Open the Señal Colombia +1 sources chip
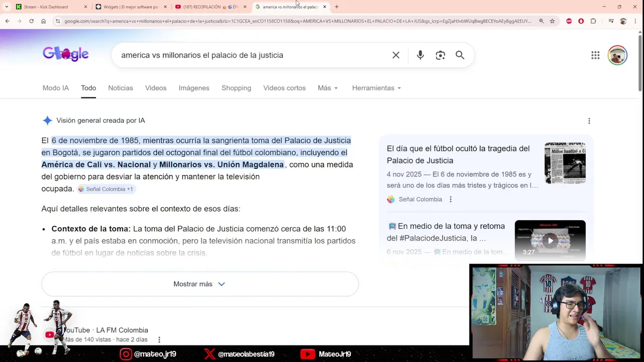The width and height of the screenshot is (644, 362). [x=106, y=189]
